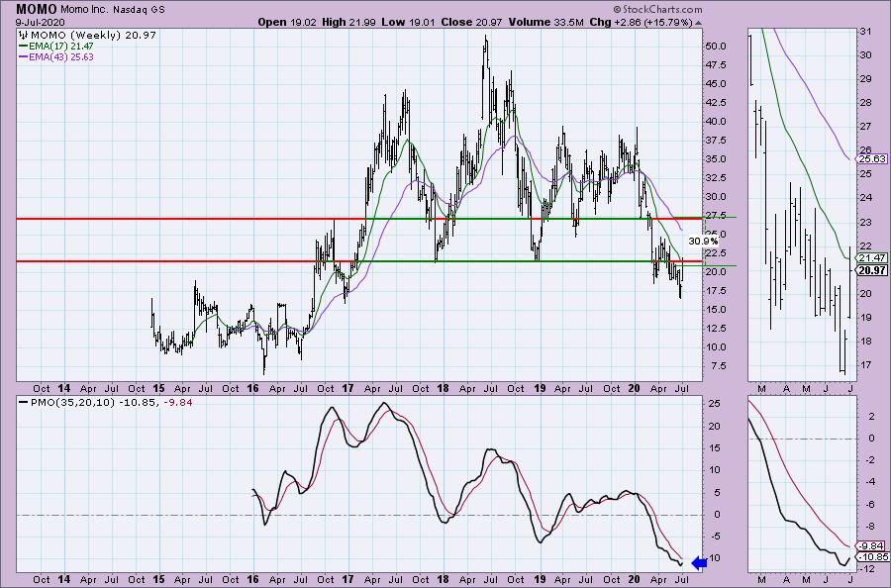This screenshot has width=891, height=588.
Task: Click the 42.5 price axis label
Action: (716, 102)
